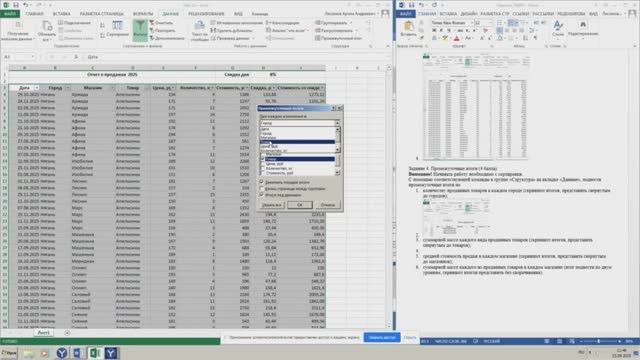The width and height of the screenshot is (640, 360).
Task: Open 'При каждом изменении в' combo arrow
Action: [337, 123]
